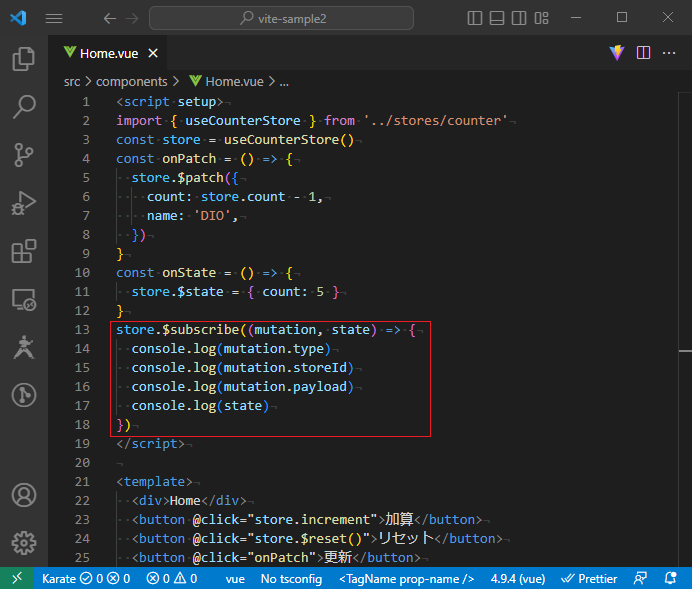This screenshot has height=589, width=692.
Task: Click the feedback person icon in status bar
Action: click(640, 578)
